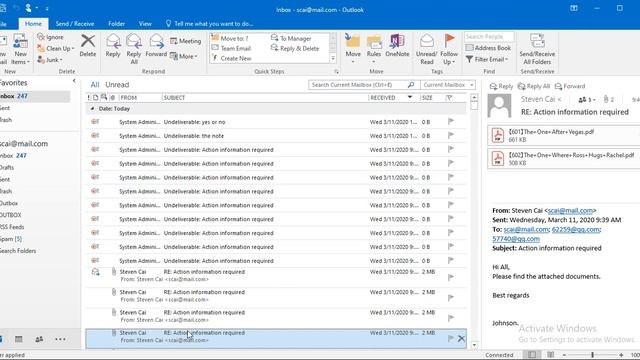640x360 pixels.
Task: Collapse the Date: Today group
Action: pyautogui.click(x=92, y=109)
